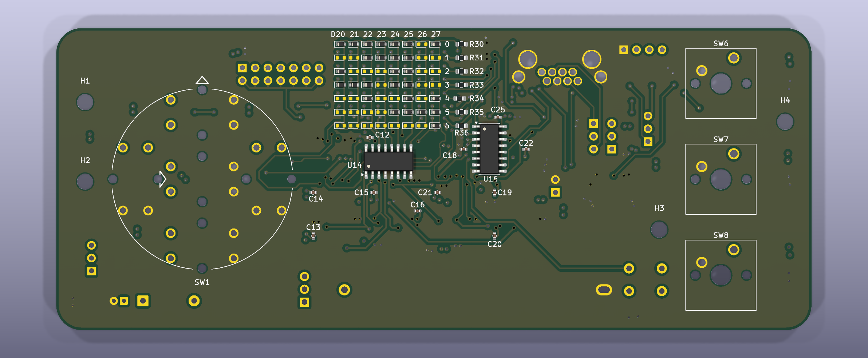Click the C22 capacitor label
The image size is (868, 358).
[x=526, y=143]
